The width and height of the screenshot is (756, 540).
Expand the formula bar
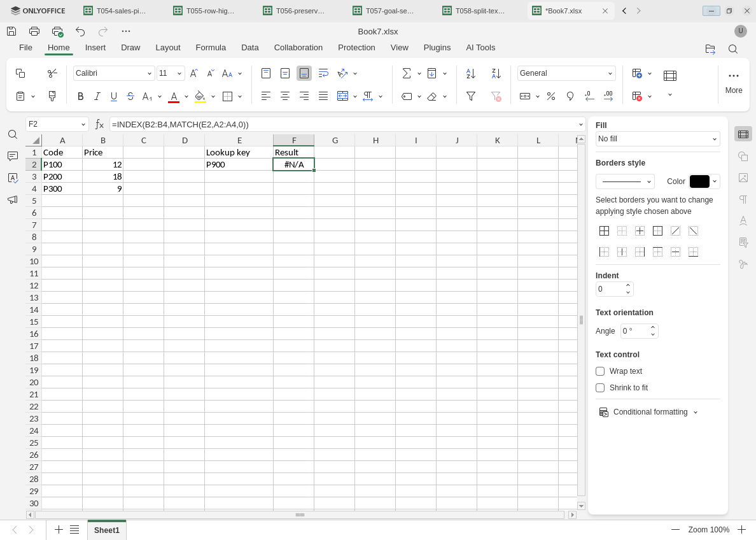580,125
